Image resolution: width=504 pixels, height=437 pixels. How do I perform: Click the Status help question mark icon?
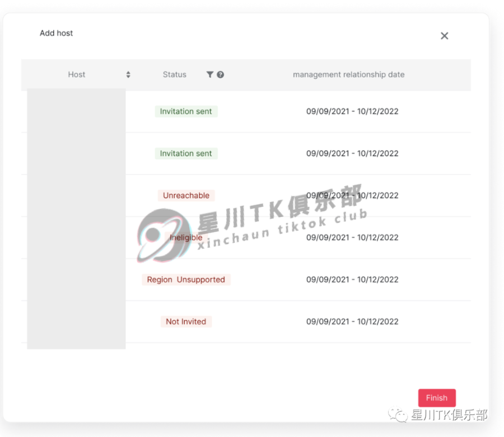click(220, 74)
